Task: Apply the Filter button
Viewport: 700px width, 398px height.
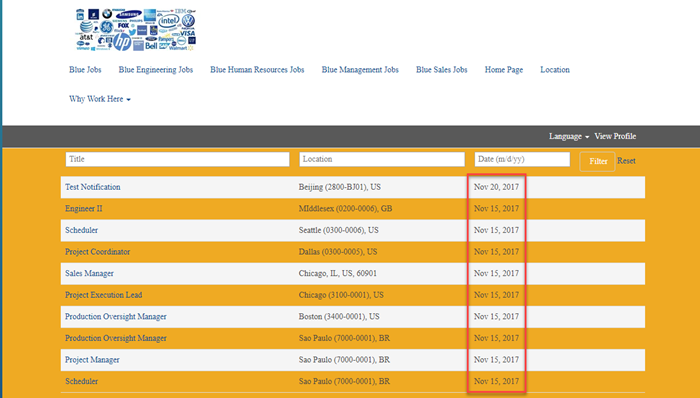Action: pyautogui.click(x=597, y=161)
